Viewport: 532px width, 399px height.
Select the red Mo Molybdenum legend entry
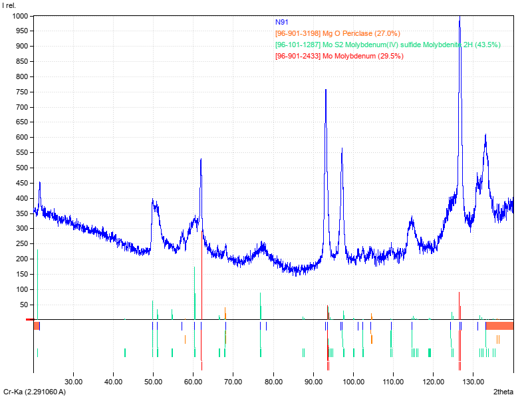click(x=339, y=56)
